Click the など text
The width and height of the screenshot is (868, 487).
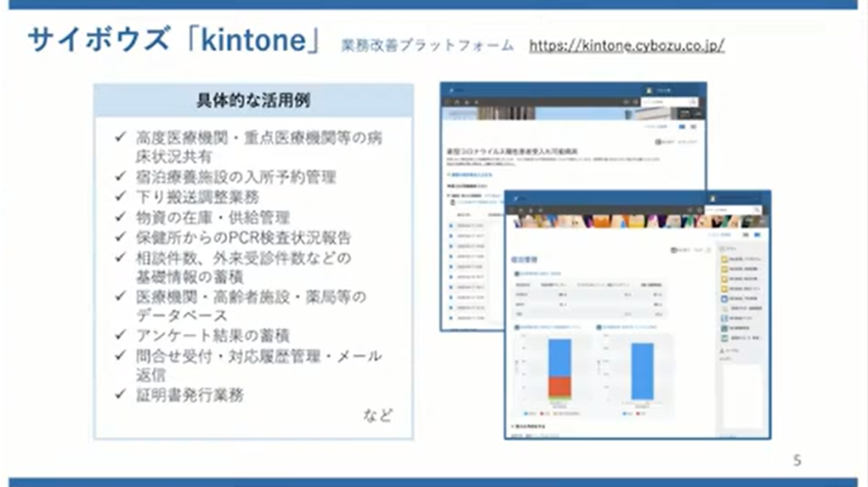[x=378, y=416]
